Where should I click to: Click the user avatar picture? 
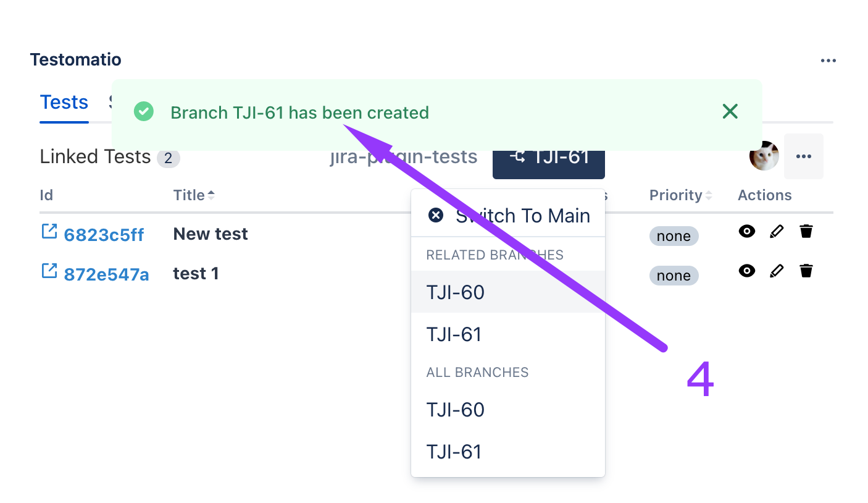(764, 156)
